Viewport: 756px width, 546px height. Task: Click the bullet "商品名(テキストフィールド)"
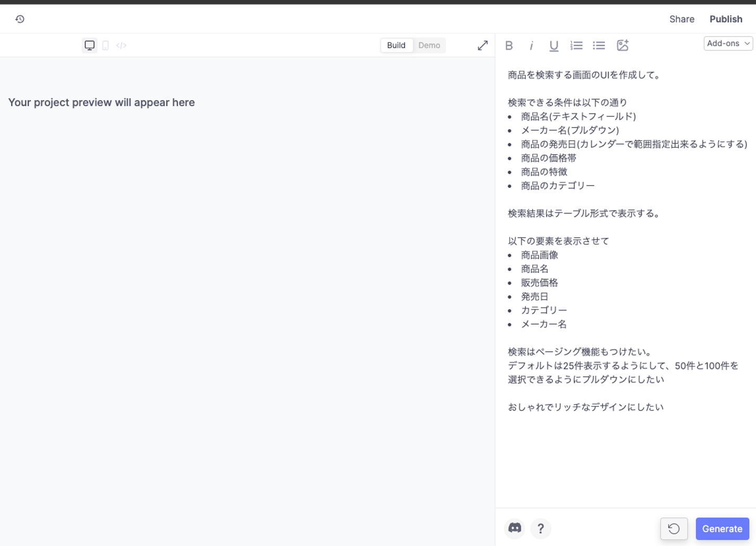coord(579,117)
